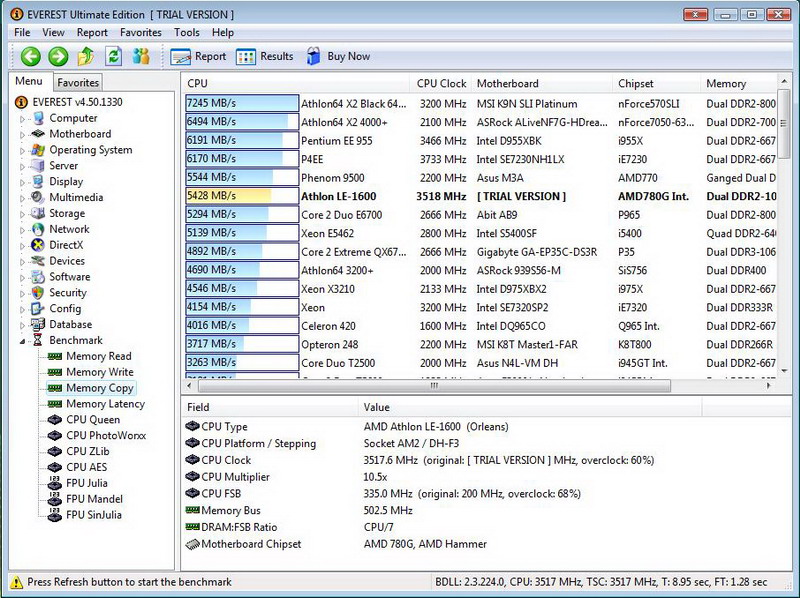Switch to the Favorites tab

[78, 83]
